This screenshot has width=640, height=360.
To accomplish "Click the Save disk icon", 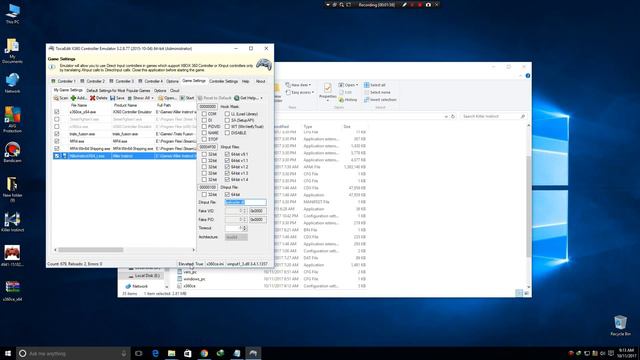I will pyautogui.click(x=113, y=98).
